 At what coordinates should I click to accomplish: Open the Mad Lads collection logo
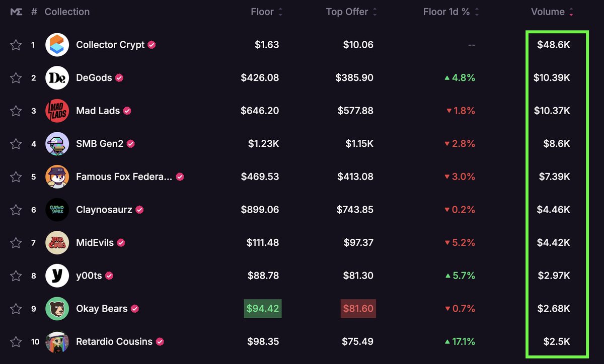(57, 111)
